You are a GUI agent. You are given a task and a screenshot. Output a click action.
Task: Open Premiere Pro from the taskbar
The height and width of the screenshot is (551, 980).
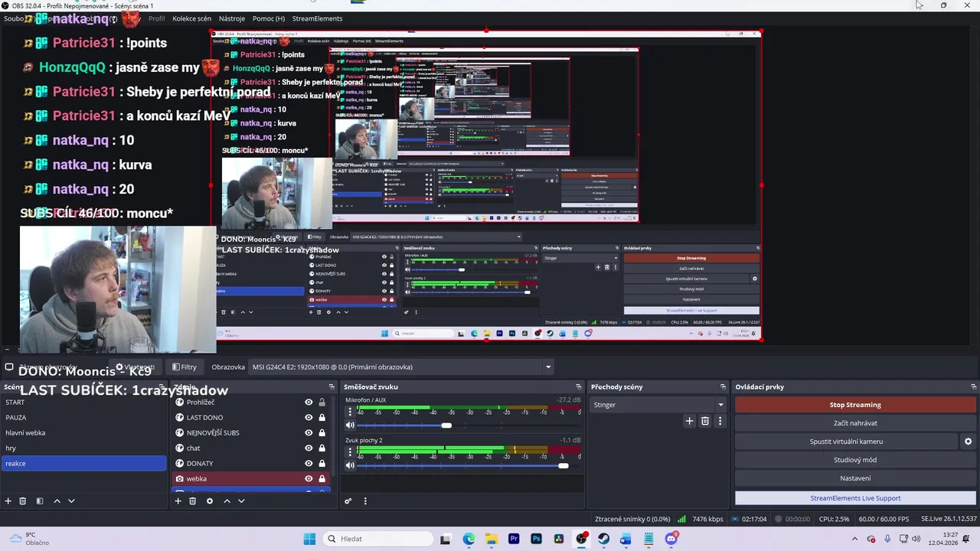(514, 539)
